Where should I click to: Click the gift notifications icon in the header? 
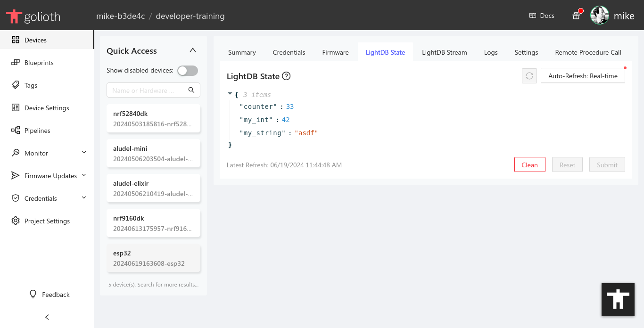point(576,15)
